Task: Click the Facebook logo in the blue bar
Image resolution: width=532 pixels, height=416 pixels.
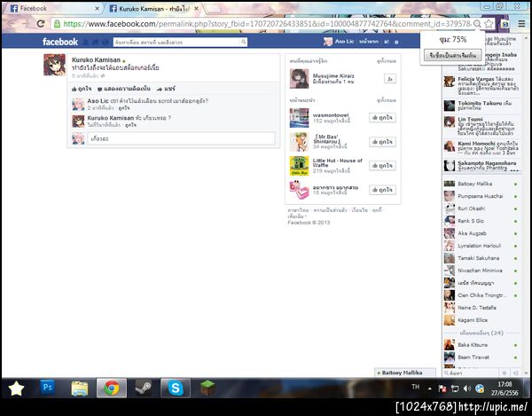Action: (x=60, y=42)
